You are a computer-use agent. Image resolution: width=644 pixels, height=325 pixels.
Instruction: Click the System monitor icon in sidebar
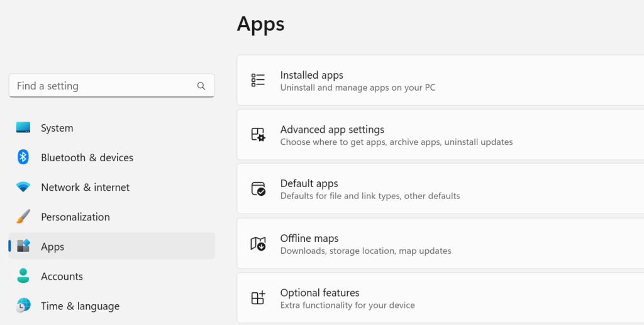[x=23, y=128]
